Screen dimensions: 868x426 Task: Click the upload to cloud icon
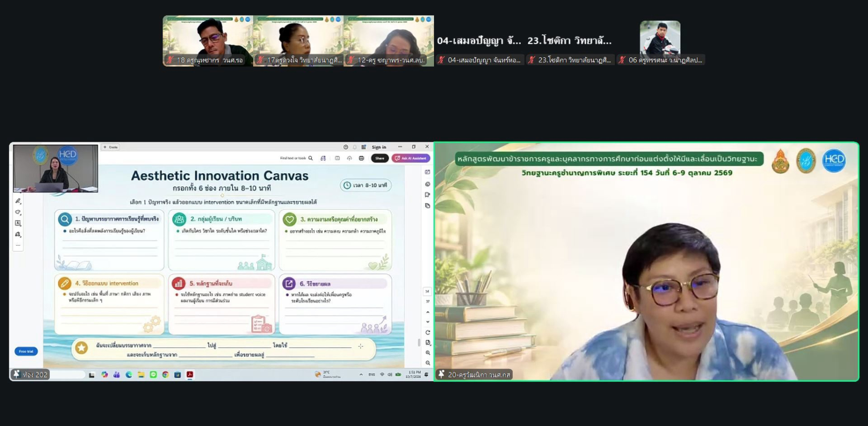coord(349,158)
